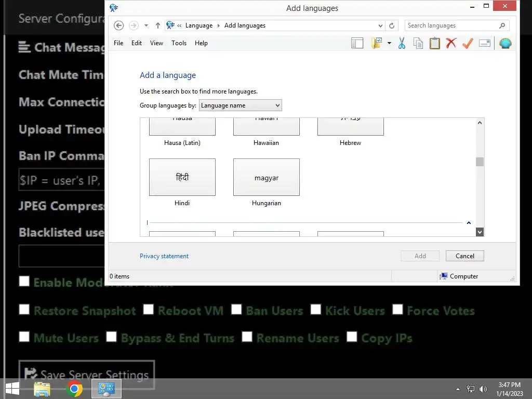
Task: Open the Help menu
Action: (x=201, y=43)
